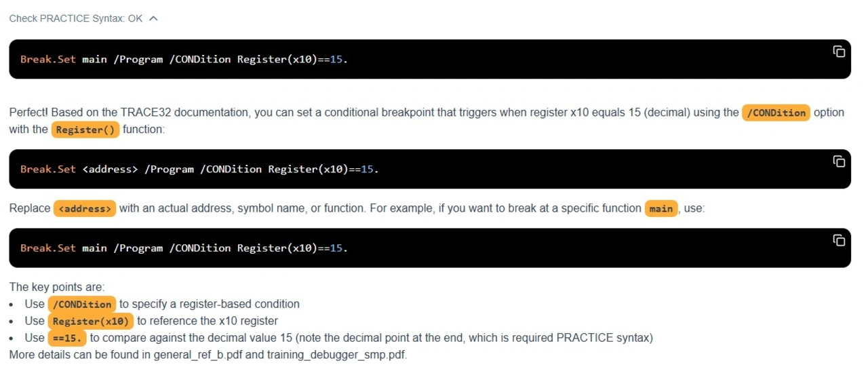
Task: Click the ==15. inline code chip
Action: [67, 338]
